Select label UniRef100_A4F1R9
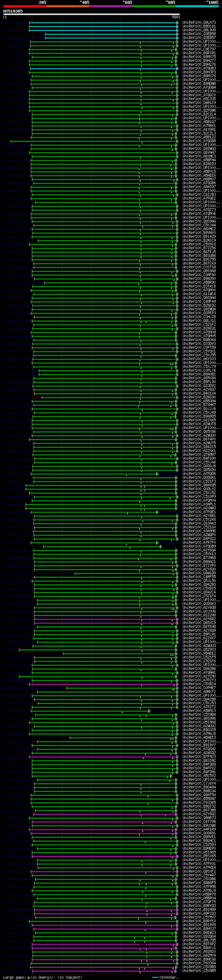The height and width of the screenshot is (980, 222). pyautogui.click(x=199, y=829)
